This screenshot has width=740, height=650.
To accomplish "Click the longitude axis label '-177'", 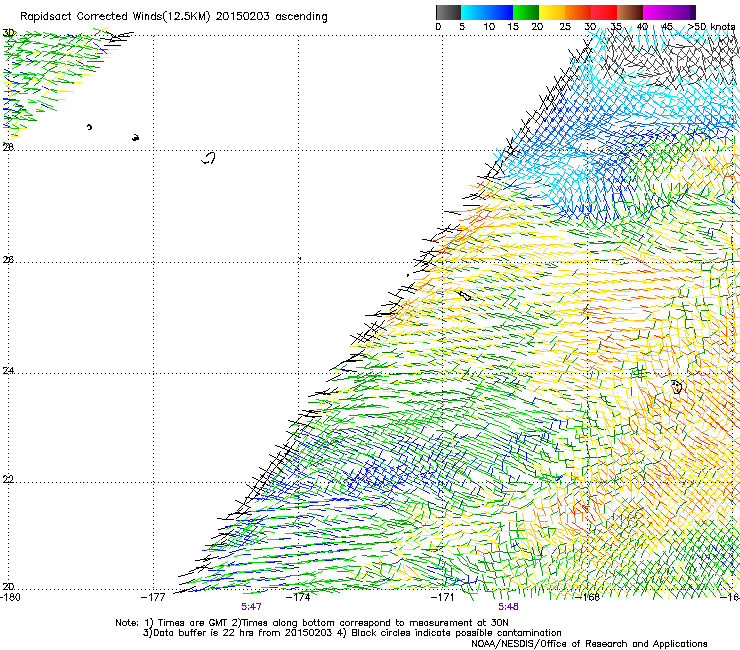I will (x=153, y=597).
